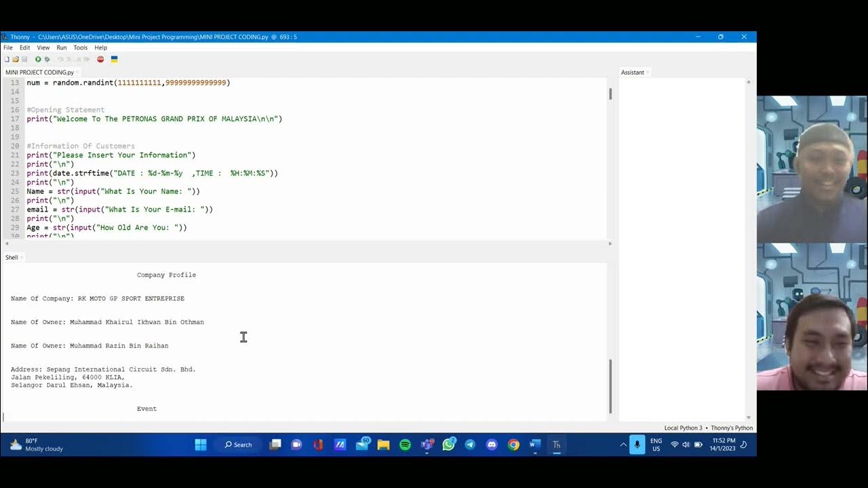Open Google Chrome from the taskbar
Screen dimensions: 868x488
coord(513,445)
